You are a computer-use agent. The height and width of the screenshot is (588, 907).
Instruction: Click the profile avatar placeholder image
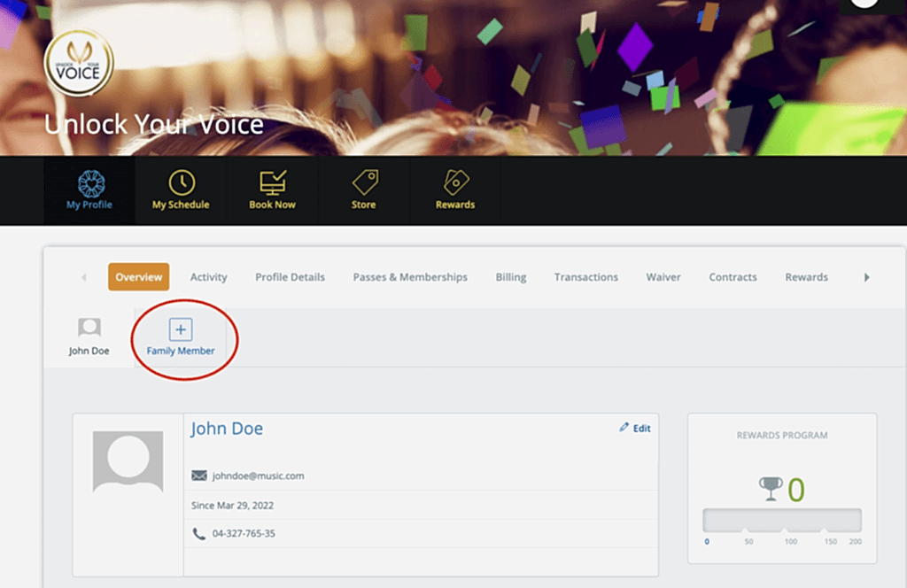(128, 461)
